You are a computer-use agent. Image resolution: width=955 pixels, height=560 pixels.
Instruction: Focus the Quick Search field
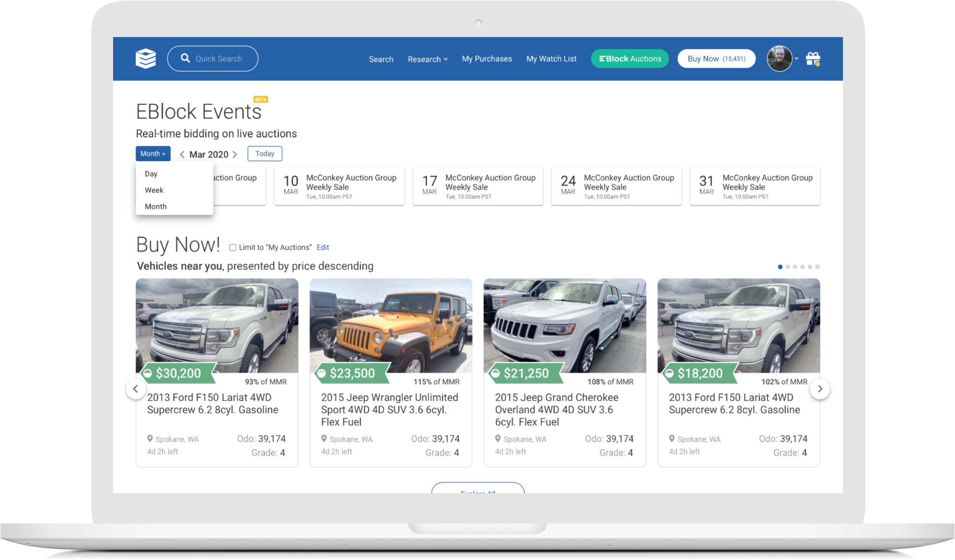point(212,58)
